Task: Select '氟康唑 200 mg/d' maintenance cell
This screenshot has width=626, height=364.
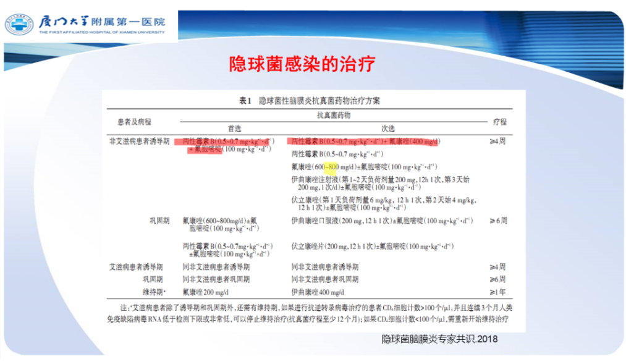Action: (x=206, y=292)
